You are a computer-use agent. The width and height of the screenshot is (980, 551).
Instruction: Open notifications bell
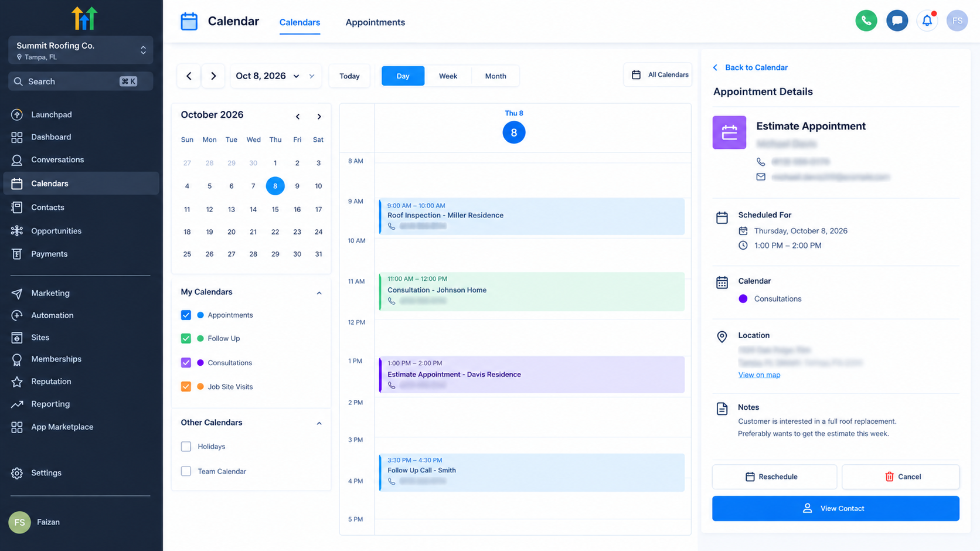coord(927,21)
